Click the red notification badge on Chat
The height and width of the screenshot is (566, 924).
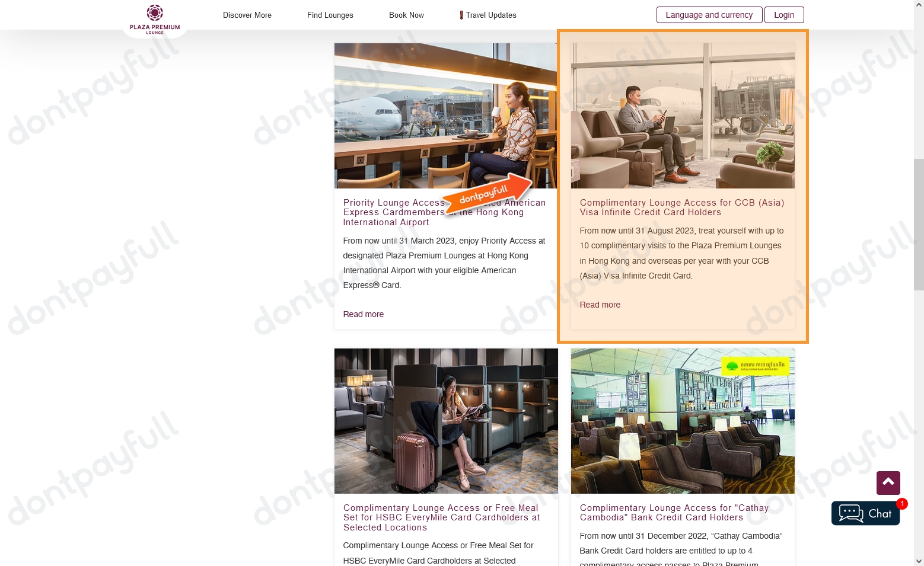pyautogui.click(x=902, y=503)
